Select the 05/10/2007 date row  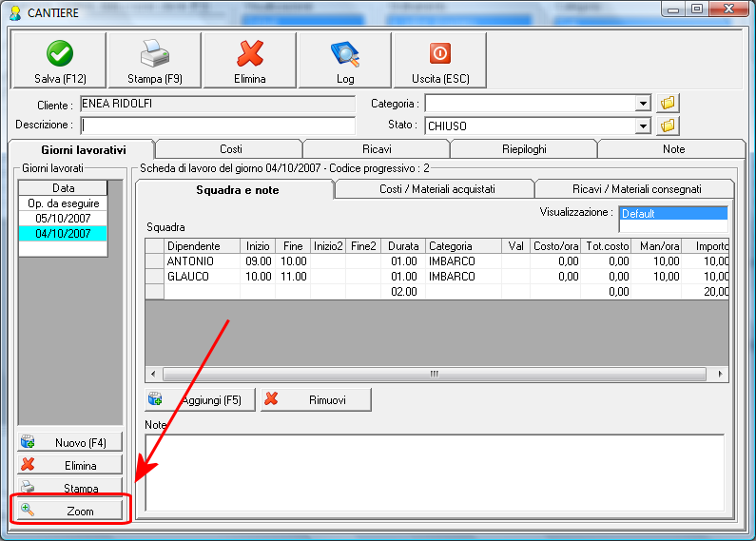tap(63, 219)
